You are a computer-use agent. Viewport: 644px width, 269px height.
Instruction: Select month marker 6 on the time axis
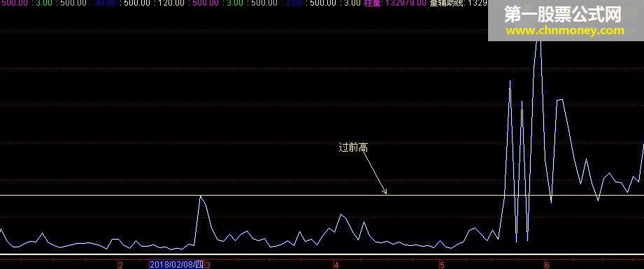pyautogui.click(x=547, y=266)
